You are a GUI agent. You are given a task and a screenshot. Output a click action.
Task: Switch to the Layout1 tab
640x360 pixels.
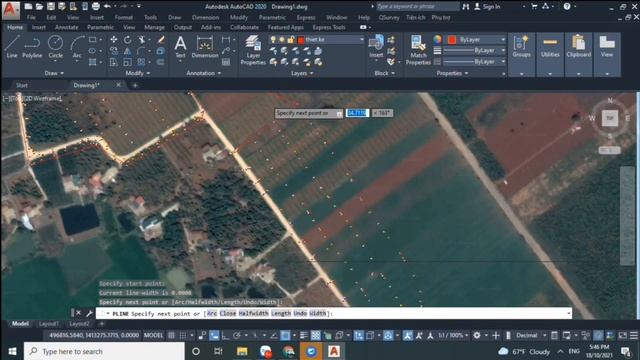coord(49,324)
